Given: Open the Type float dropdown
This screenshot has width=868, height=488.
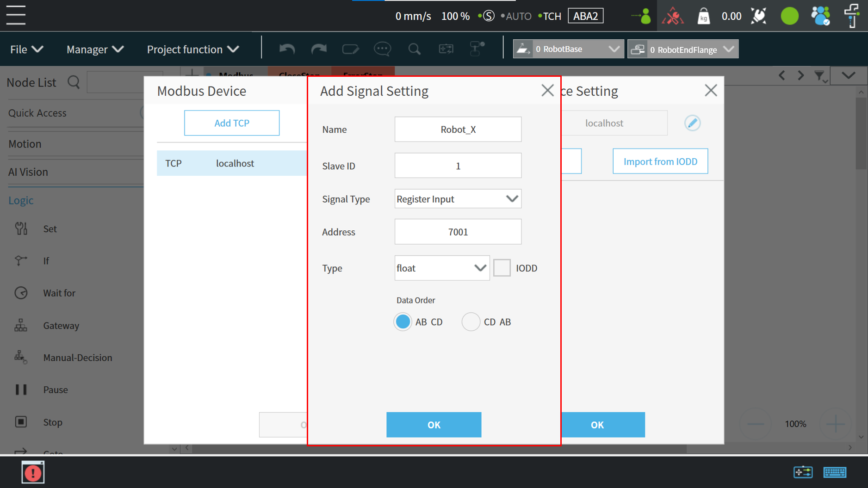Looking at the screenshot, I should click(441, 268).
